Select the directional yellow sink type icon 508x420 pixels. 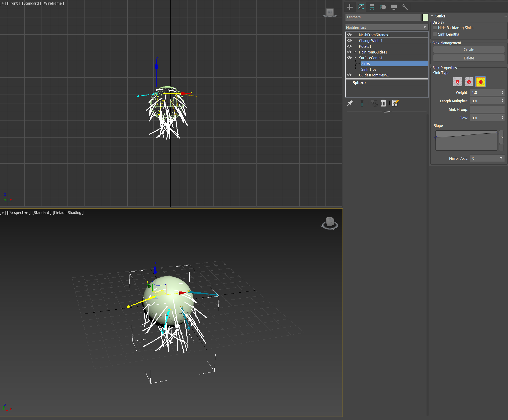tap(480, 82)
